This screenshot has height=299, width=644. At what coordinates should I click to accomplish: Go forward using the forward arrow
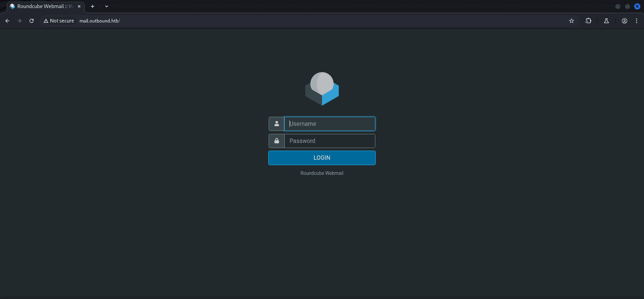pos(19,21)
